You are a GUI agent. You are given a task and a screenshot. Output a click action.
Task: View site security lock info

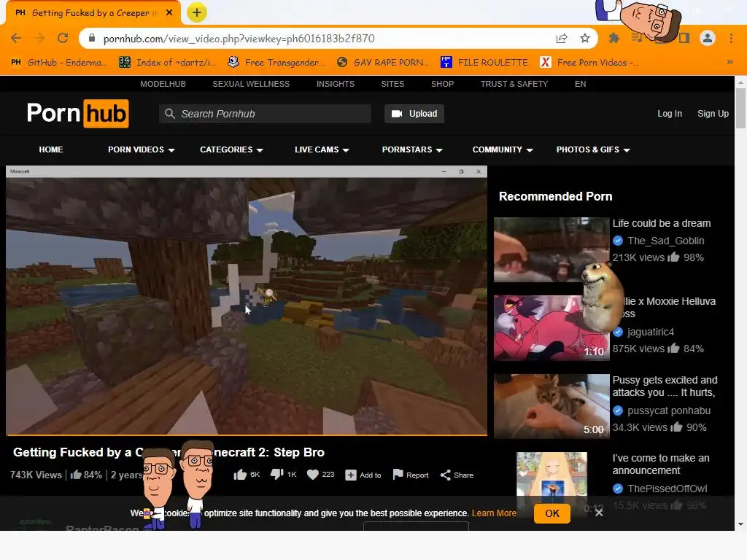click(x=92, y=38)
